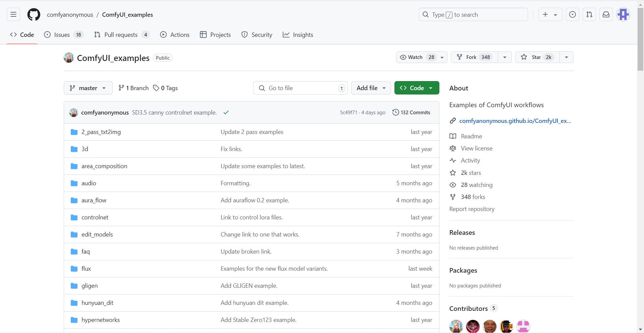This screenshot has height=333, width=644.
Task: Open the Security tab
Action: click(257, 35)
